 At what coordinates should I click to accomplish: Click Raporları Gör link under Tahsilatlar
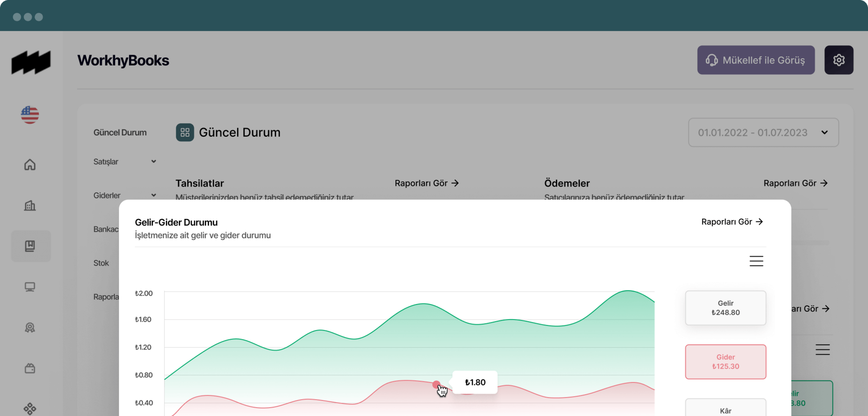(x=427, y=183)
